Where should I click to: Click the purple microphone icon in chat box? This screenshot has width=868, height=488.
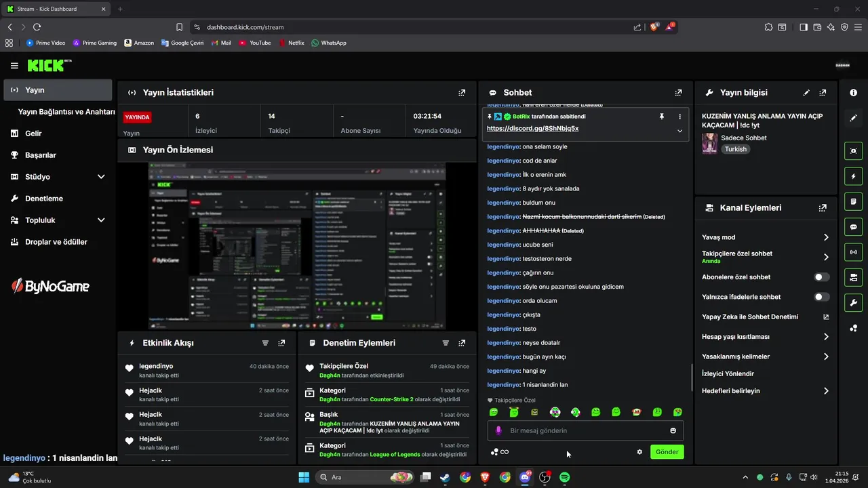coord(498,430)
